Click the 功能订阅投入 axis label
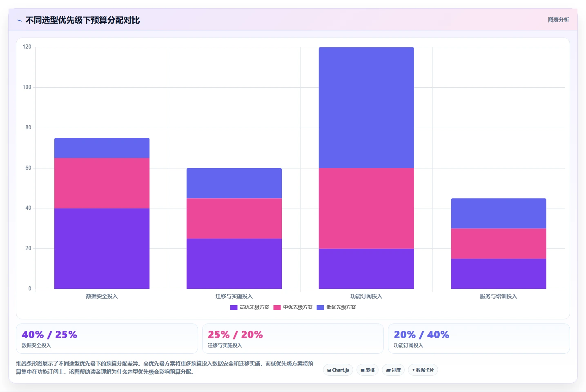The width and height of the screenshot is (586, 392). click(x=366, y=296)
